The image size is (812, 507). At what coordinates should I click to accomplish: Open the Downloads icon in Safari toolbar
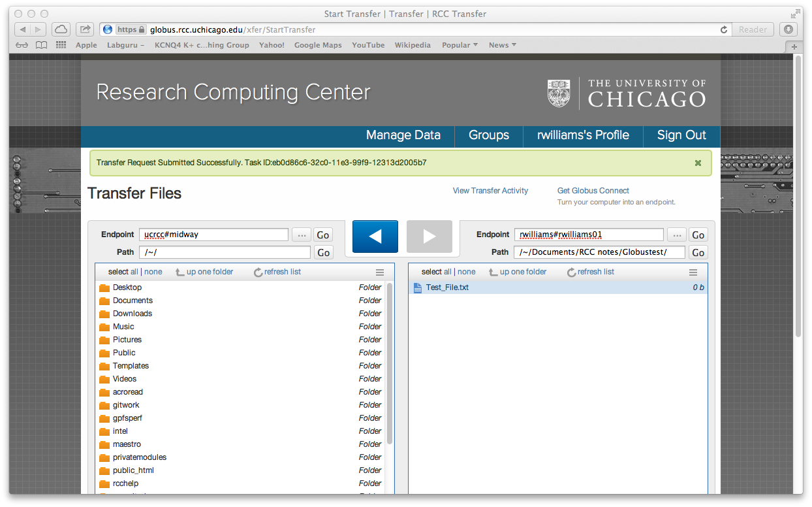tap(789, 29)
